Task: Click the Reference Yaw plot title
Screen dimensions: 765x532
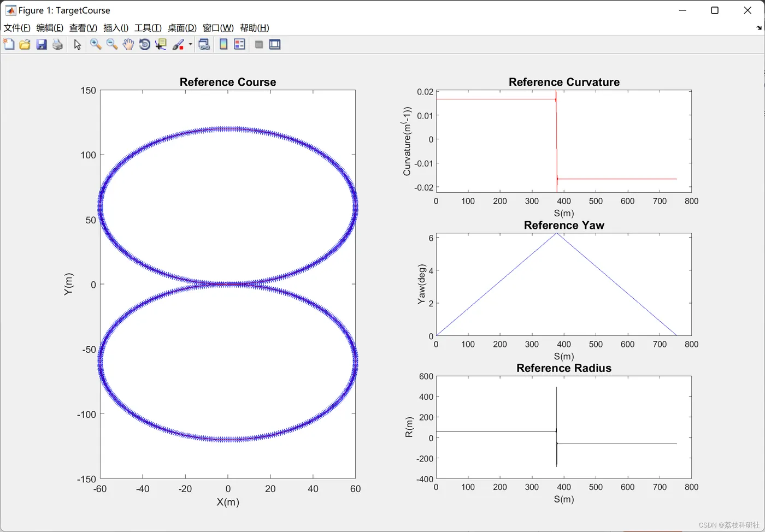Action: 564,225
